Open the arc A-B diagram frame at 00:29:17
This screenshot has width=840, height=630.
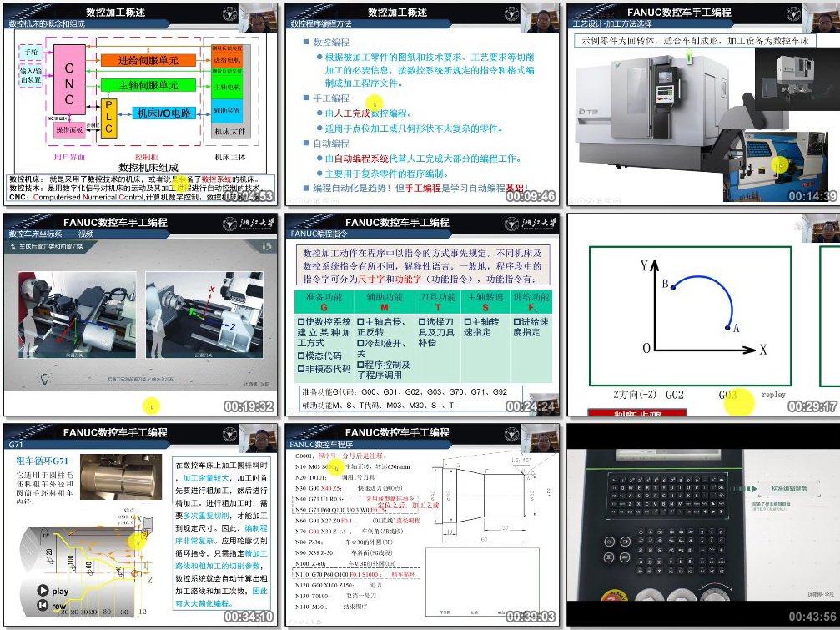[x=703, y=315]
